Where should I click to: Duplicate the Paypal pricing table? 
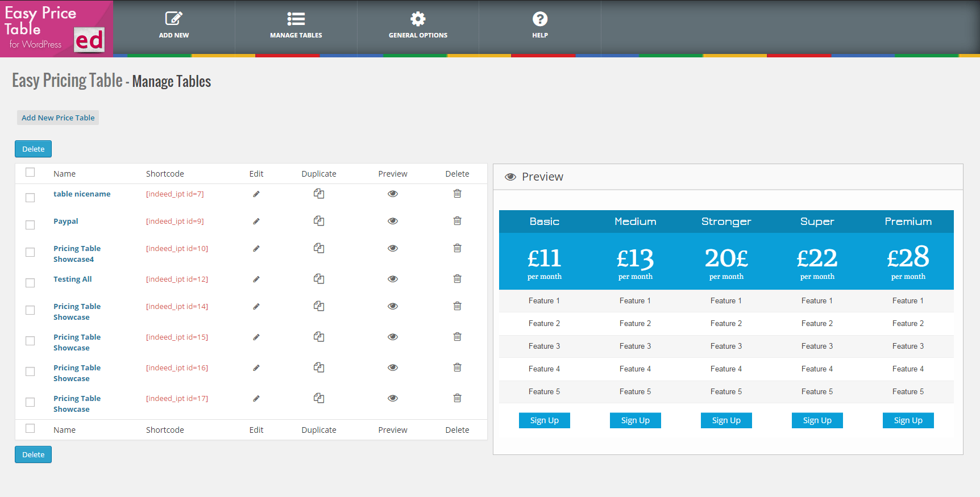(x=319, y=221)
